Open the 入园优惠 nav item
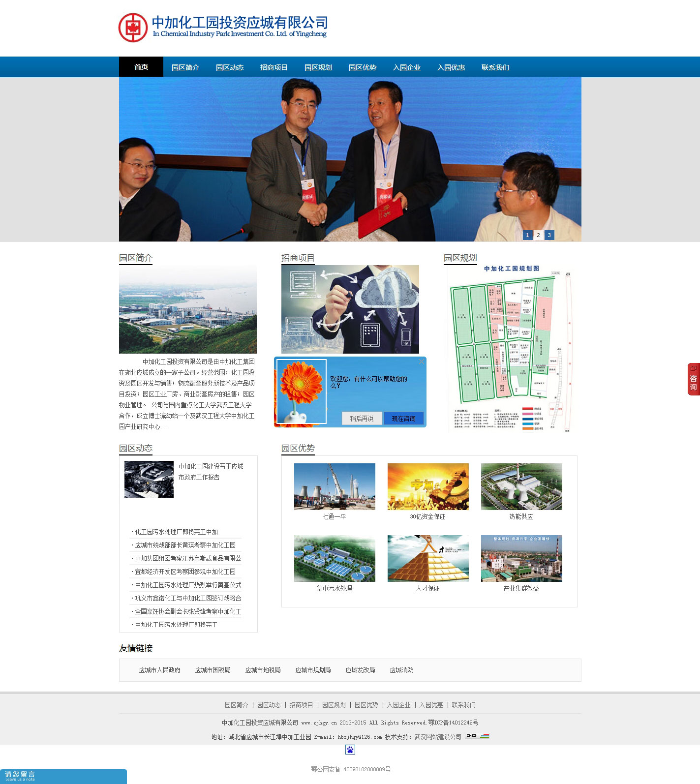700x784 pixels. click(451, 67)
